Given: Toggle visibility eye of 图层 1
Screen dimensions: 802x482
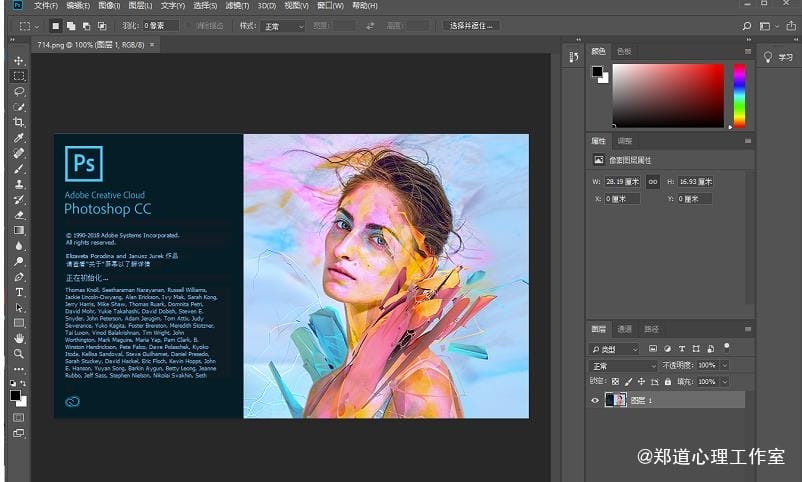Looking at the screenshot, I should (595, 401).
